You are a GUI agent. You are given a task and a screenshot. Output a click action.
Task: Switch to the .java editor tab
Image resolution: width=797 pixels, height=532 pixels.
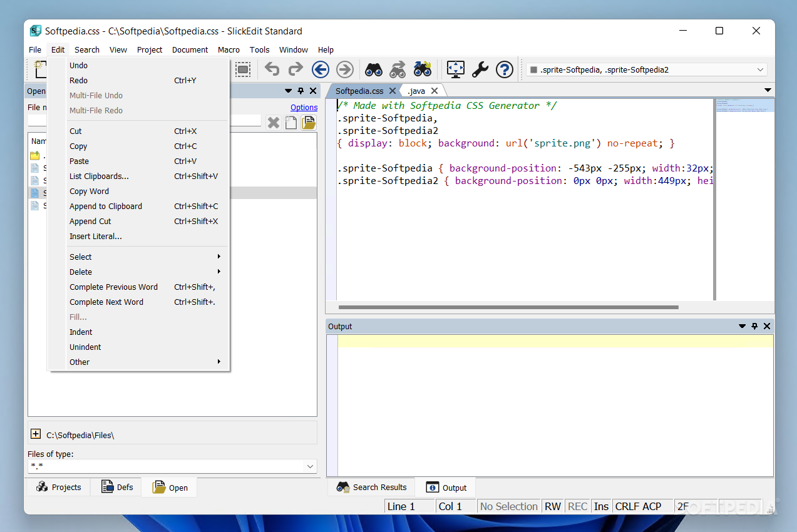pyautogui.click(x=416, y=91)
